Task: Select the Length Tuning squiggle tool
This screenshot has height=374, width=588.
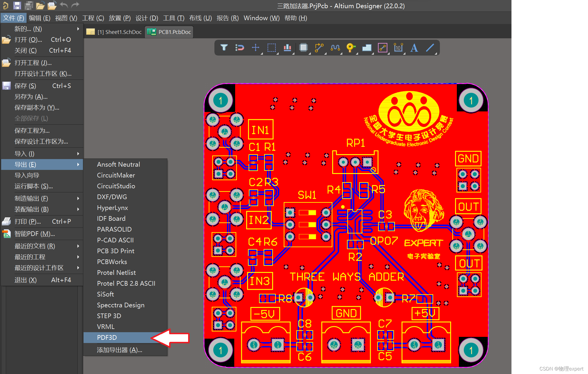Action: 335,47
